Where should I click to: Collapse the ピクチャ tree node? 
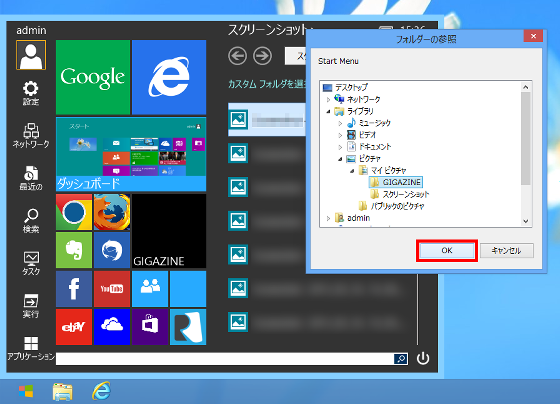pos(340,159)
